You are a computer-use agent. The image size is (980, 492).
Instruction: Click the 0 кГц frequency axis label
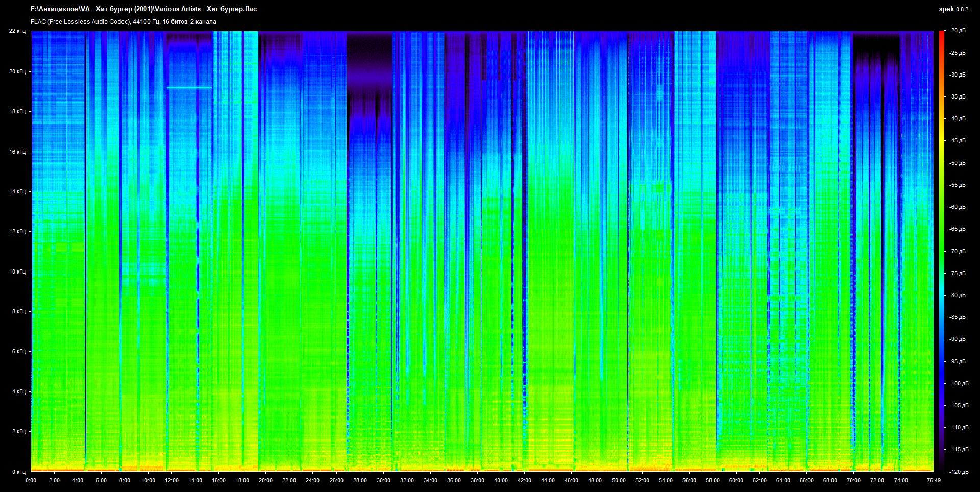tap(18, 472)
